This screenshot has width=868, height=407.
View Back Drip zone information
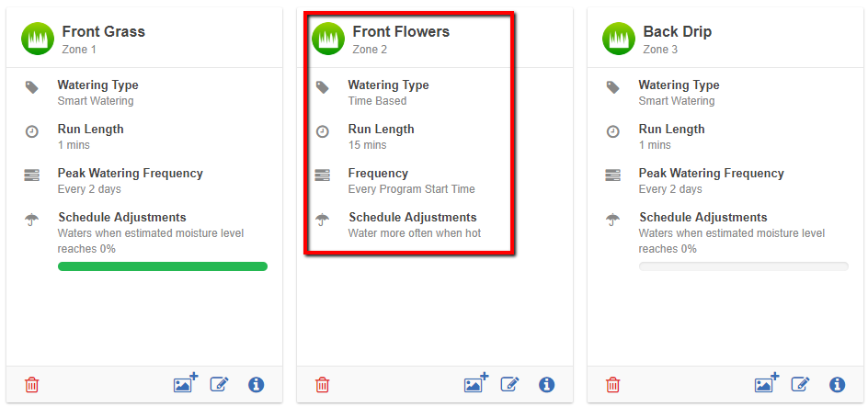pos(837,384)
